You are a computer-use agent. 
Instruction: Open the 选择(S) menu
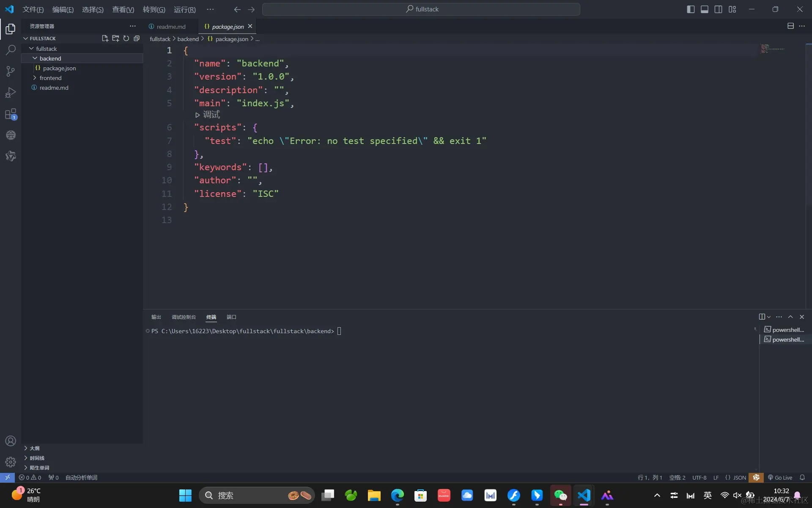click(x=93, y=9)
